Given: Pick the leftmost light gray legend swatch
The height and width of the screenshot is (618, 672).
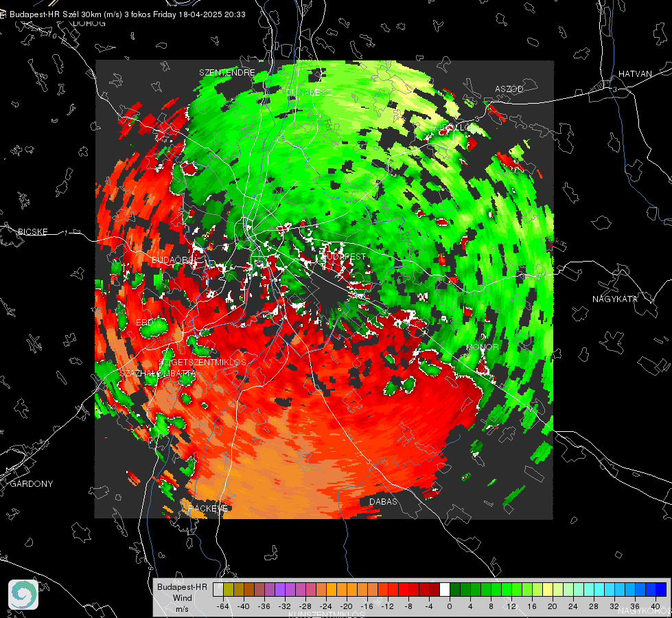Looking at the screenshot, I should 218,590.
